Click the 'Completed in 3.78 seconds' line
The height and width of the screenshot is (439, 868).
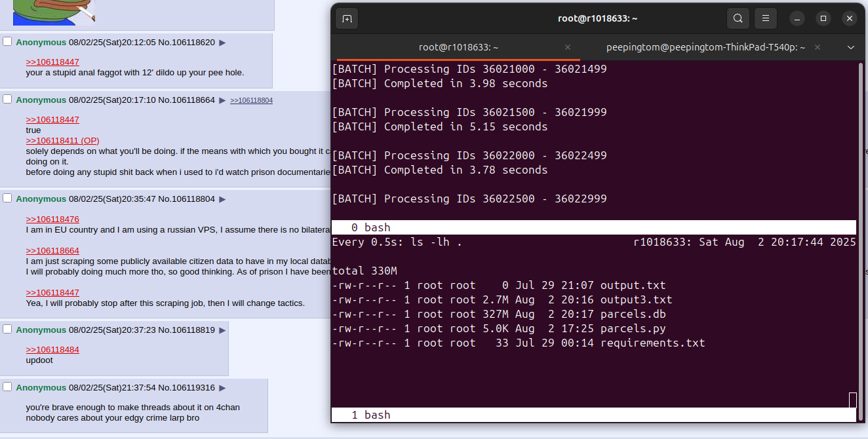pyautogui.click(x=440, y=170)
